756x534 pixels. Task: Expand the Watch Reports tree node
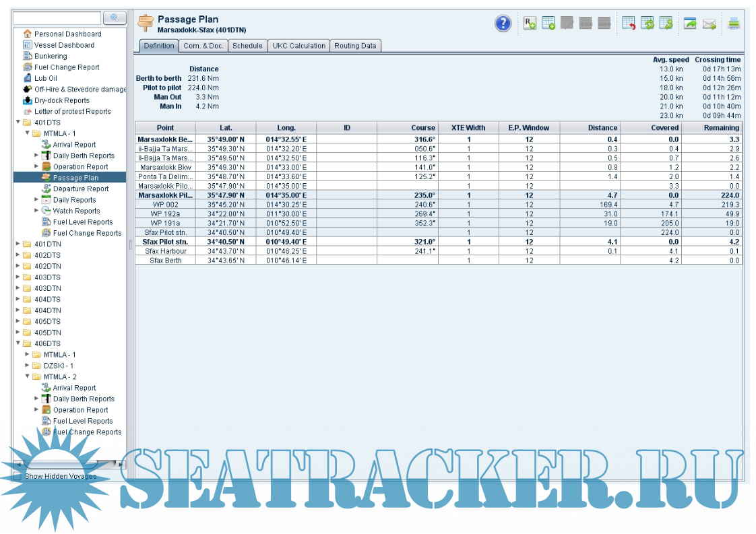(36, 211)
